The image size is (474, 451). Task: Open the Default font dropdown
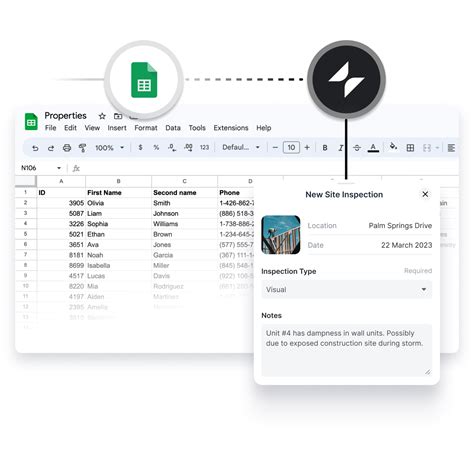(241, 147)
